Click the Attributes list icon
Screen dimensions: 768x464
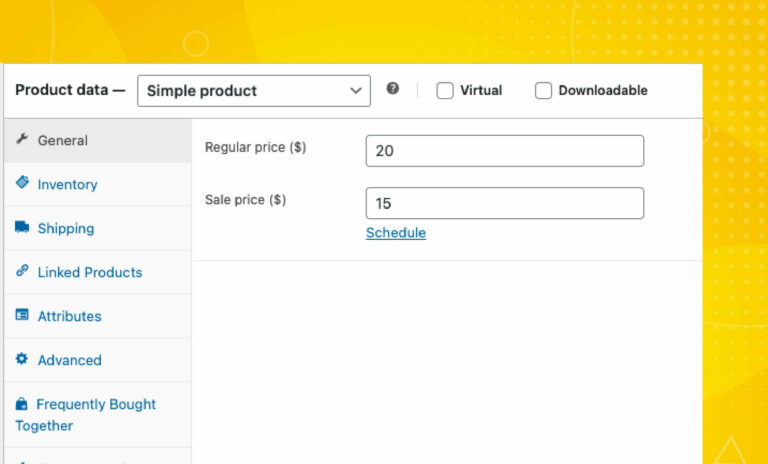click(x=22, y=315)
